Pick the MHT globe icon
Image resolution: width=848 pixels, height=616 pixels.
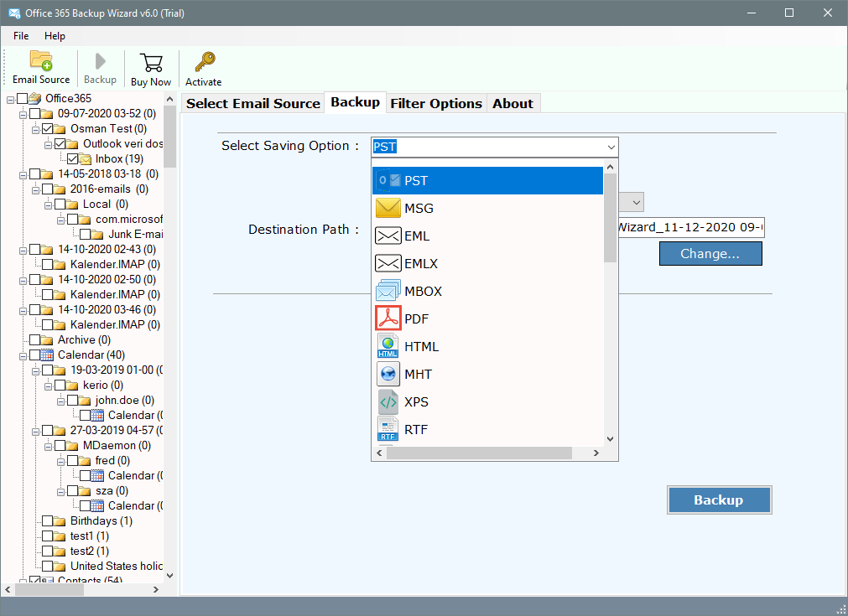click(388, 374)
